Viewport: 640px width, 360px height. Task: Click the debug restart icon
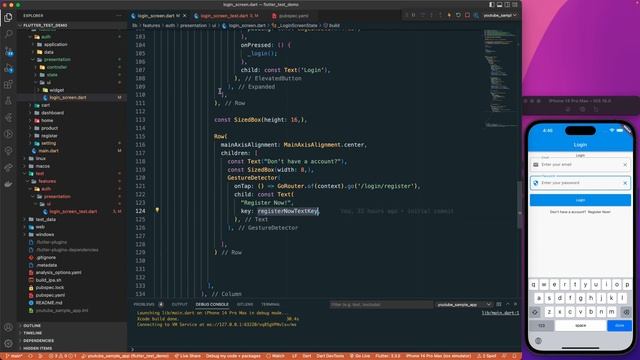pos(458,16)
